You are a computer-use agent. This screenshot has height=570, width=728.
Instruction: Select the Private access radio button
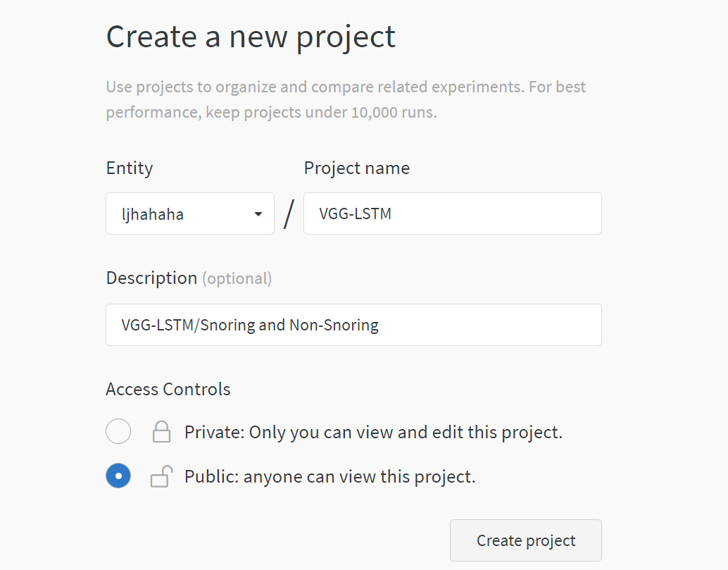click(x=118, y=431)
